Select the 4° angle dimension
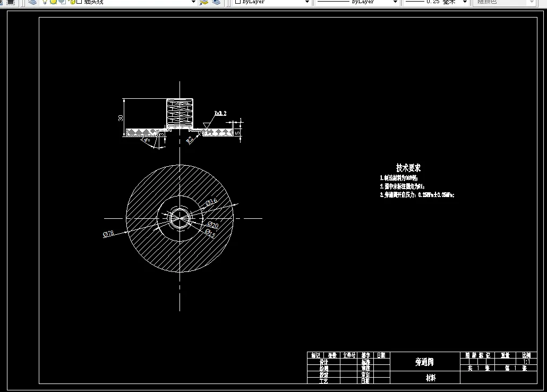547x392 pixels. coord(146,140)
